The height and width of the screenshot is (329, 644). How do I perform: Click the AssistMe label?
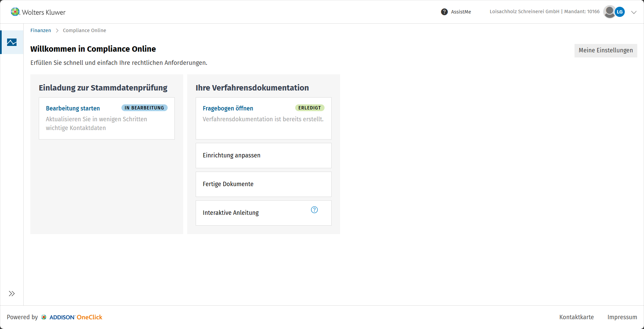coord(461,12)
